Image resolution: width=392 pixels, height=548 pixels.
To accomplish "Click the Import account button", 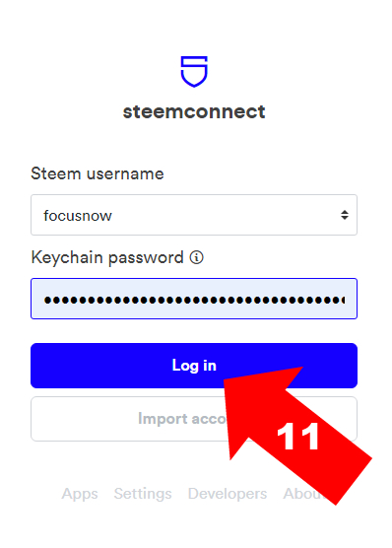I will [194, 419].
